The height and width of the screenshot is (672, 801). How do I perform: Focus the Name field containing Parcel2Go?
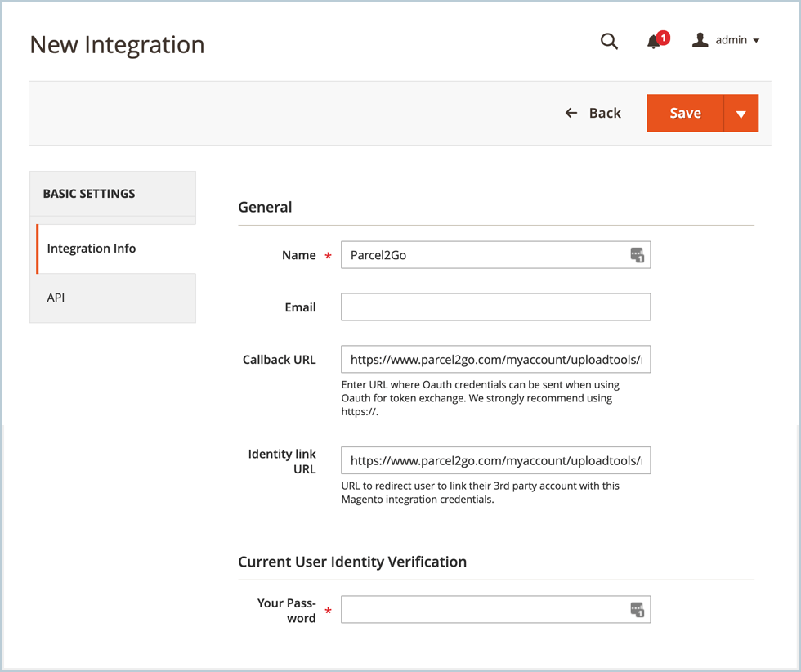(x=482, y=255)
